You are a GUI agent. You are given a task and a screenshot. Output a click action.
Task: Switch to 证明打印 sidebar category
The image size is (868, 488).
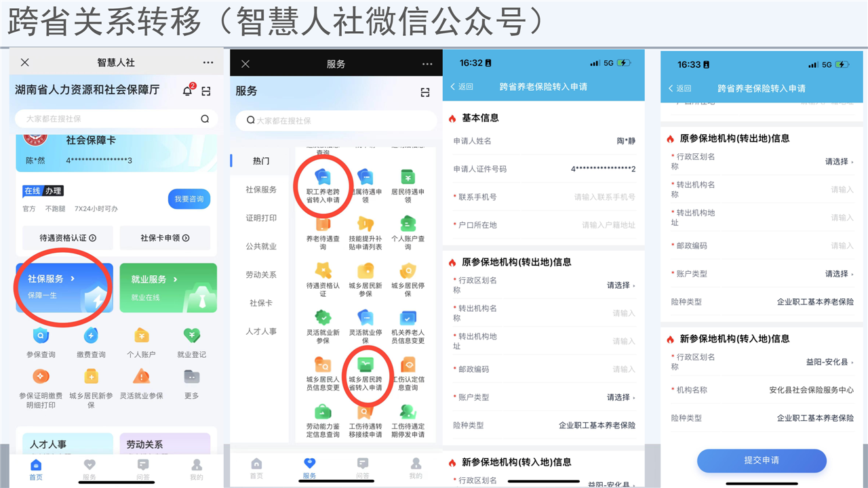click(261, 218)
